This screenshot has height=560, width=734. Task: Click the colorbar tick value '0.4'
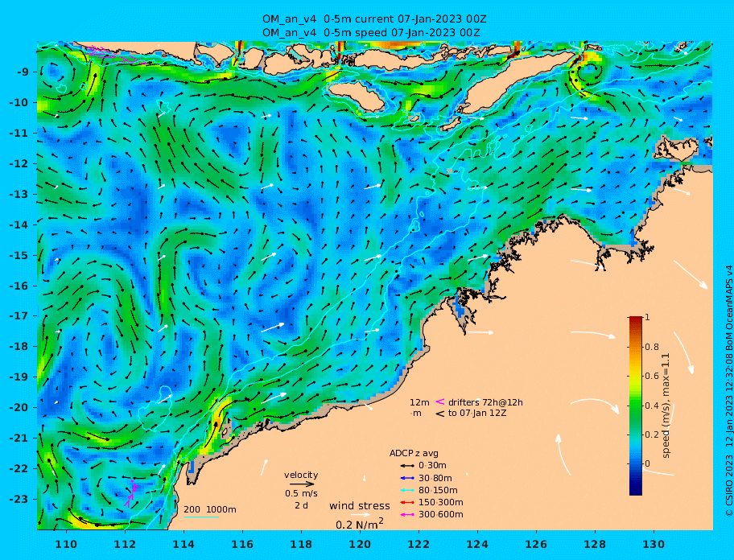click(652, 406)
